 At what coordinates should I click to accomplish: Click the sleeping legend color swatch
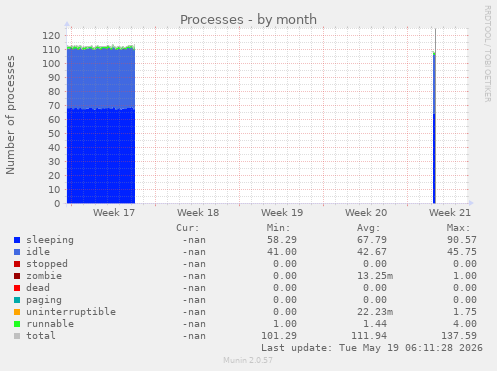(x=17, y=240)
